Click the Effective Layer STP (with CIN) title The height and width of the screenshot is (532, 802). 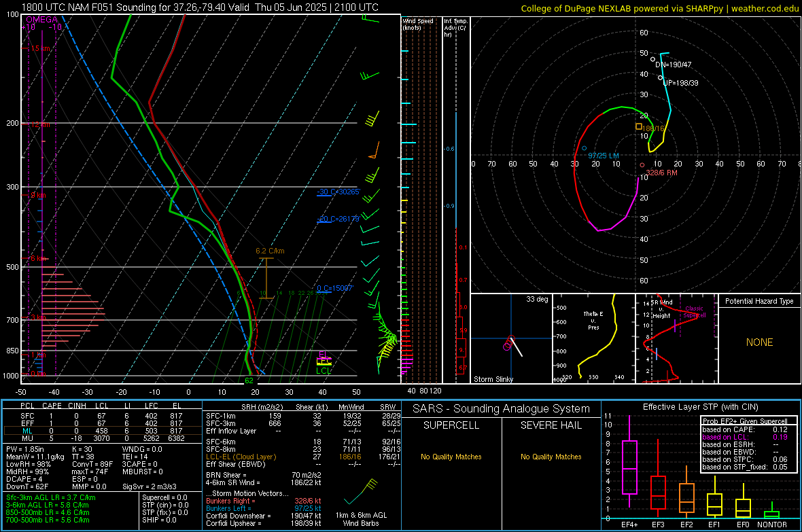(x=700, y=407)
